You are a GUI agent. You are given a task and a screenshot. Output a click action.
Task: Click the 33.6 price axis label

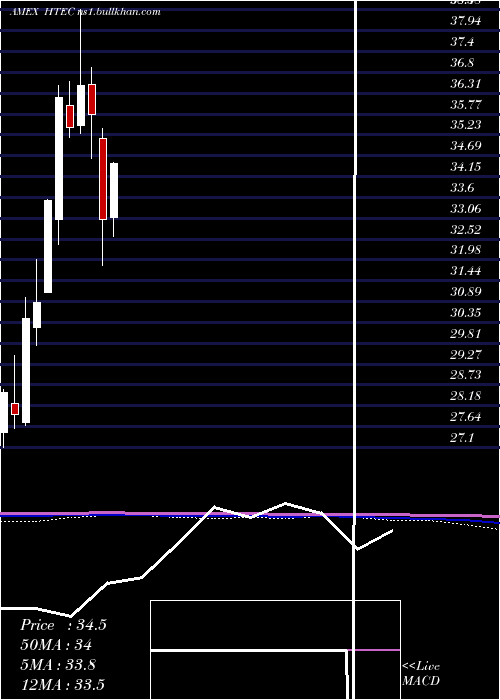pyautogui.click(x=462, y=188)
